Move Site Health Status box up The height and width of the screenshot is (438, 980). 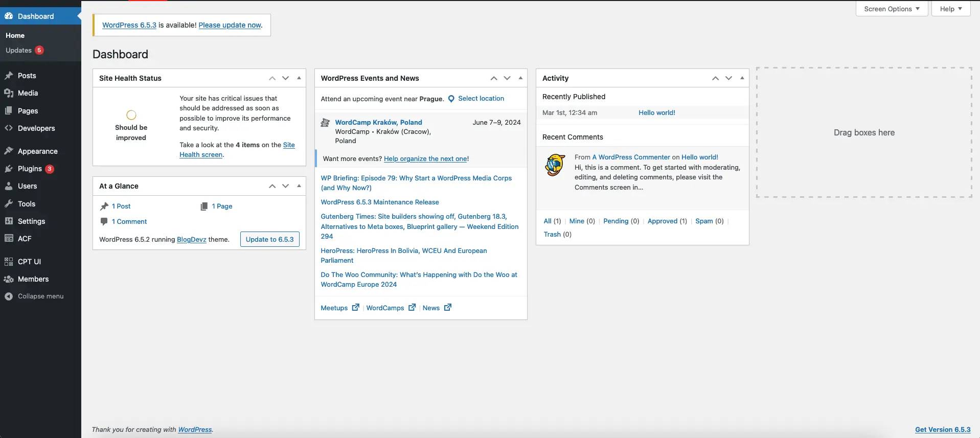coord(272,78)
